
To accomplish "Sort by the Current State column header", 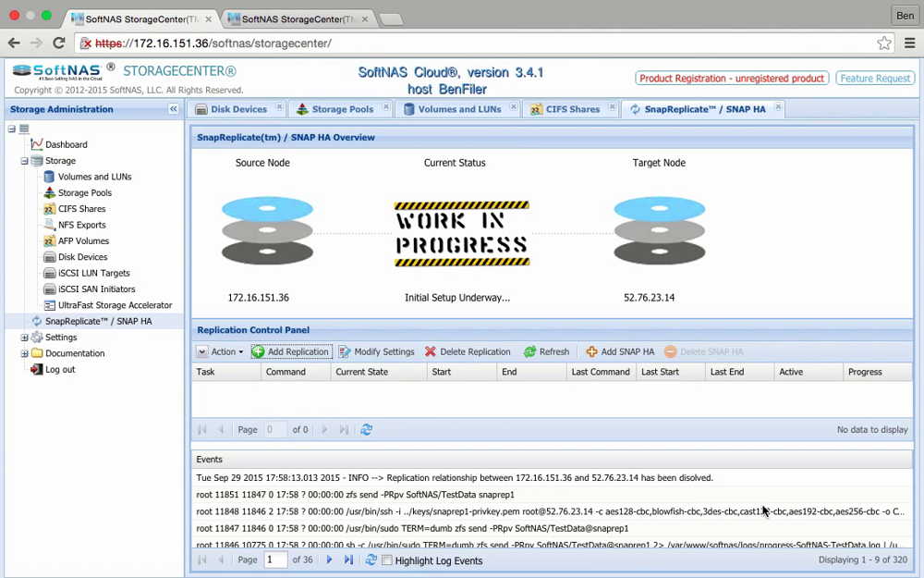I will point(378,372).
